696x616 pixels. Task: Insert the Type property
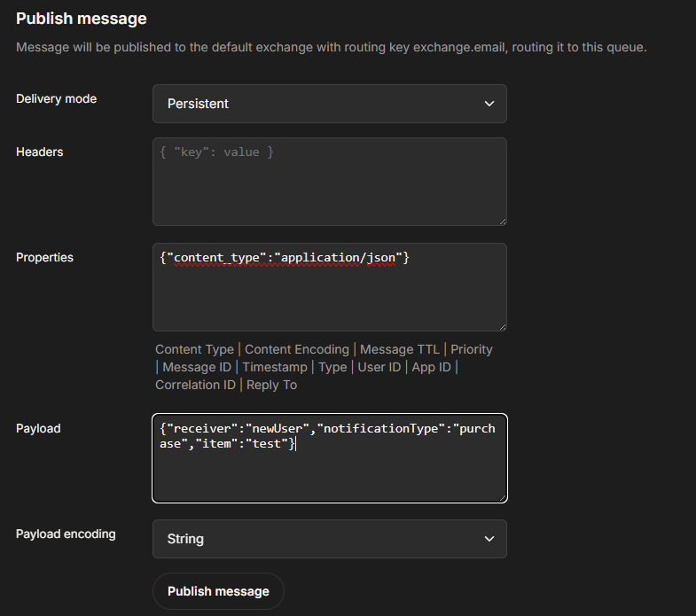pos(332,367)
